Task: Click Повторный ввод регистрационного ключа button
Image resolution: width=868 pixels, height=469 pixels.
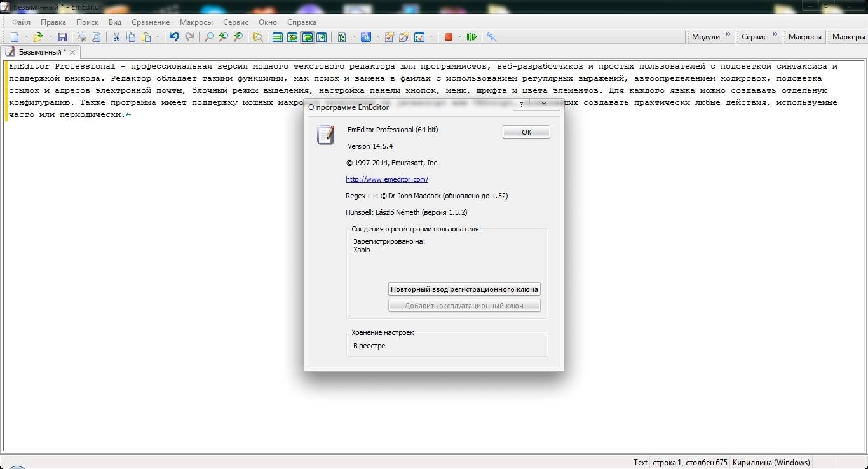Action: (x=465, y=289)
